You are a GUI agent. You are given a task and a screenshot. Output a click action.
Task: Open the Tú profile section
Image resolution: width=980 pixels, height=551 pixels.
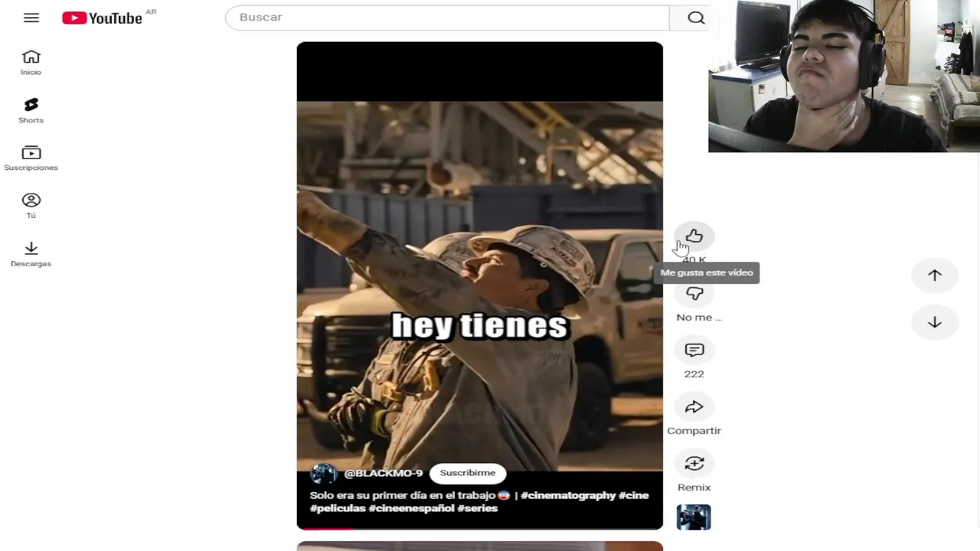coord(31,206)
